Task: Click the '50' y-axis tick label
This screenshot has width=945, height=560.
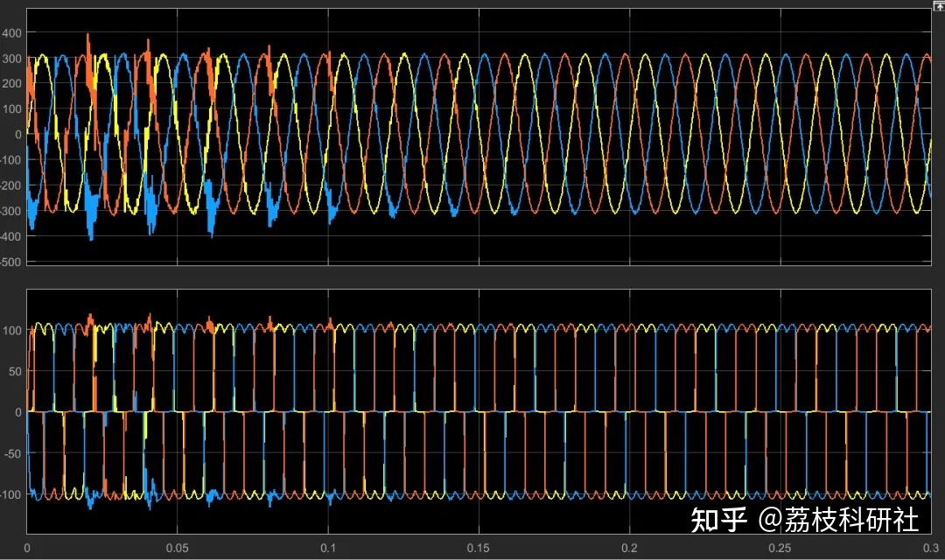Action: tap(15, 371)
